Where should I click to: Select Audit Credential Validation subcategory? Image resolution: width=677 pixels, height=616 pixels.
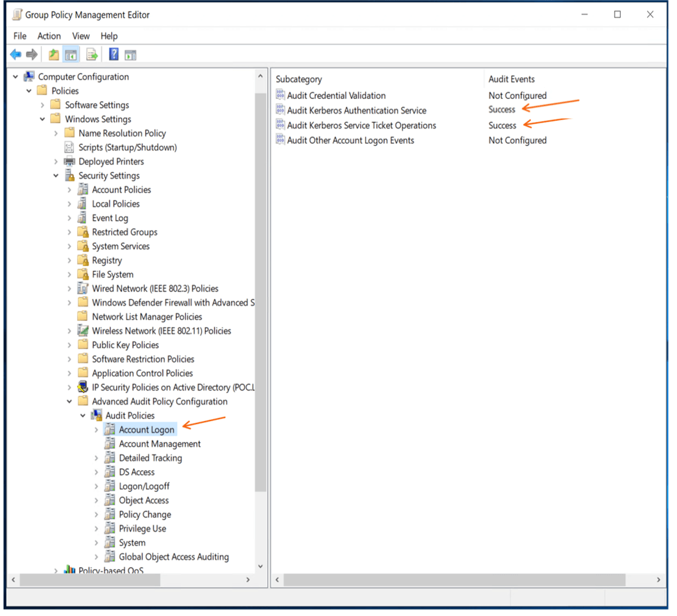(x=336, y=95)
